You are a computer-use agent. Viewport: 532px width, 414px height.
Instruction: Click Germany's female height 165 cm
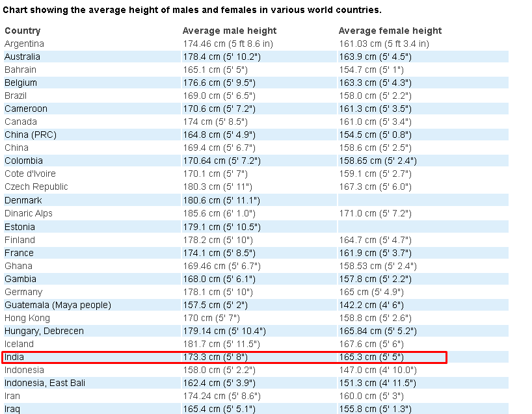(x=371, y=292)
